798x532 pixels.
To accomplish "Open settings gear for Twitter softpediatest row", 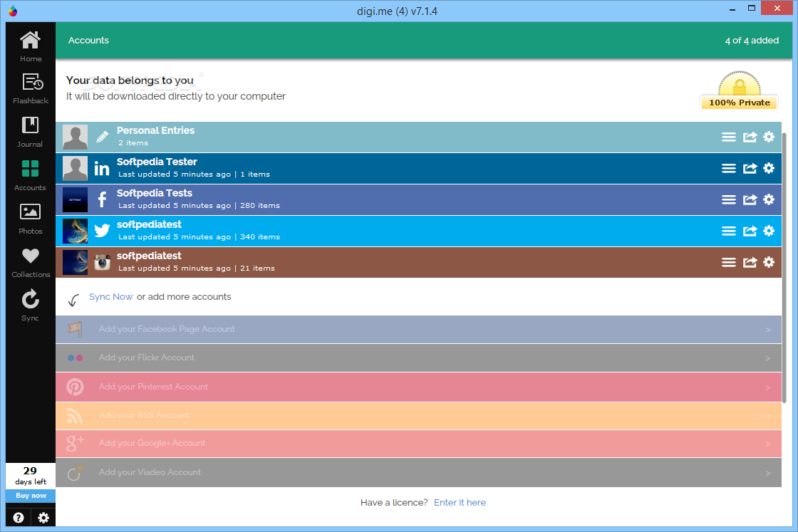I will (769, 231).
